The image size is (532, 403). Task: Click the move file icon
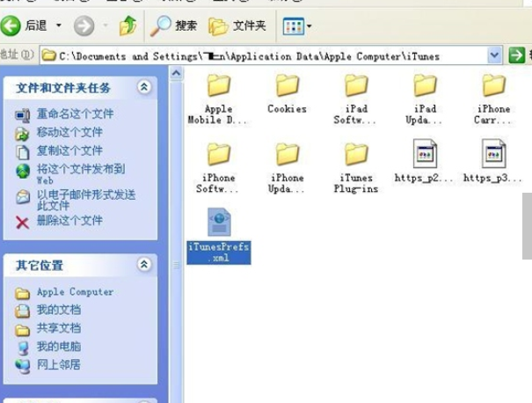[x=22, y=134]
